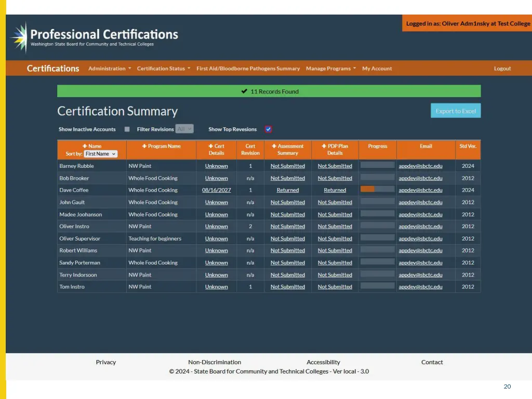Expand the Assessment Summary plus icon
532x399 pixels.
[274, 146]
